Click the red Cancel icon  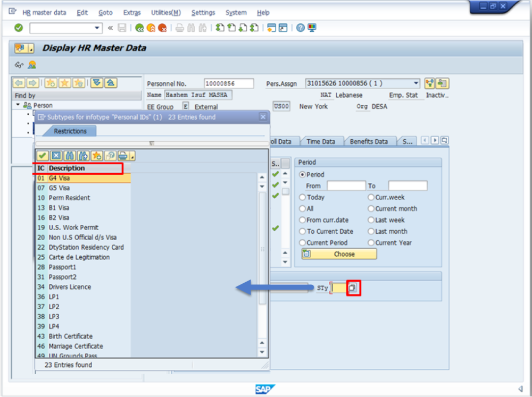click(x=162, y=28)
